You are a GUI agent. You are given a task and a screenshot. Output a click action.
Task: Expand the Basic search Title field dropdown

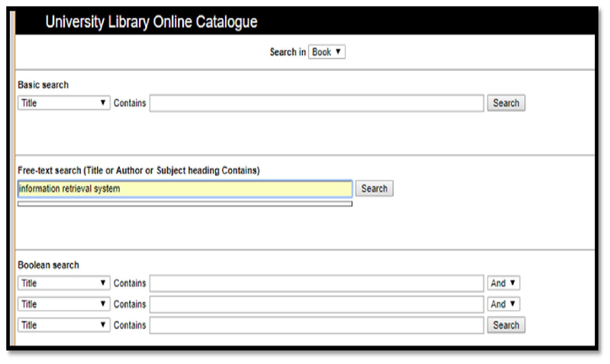point(64,103)
